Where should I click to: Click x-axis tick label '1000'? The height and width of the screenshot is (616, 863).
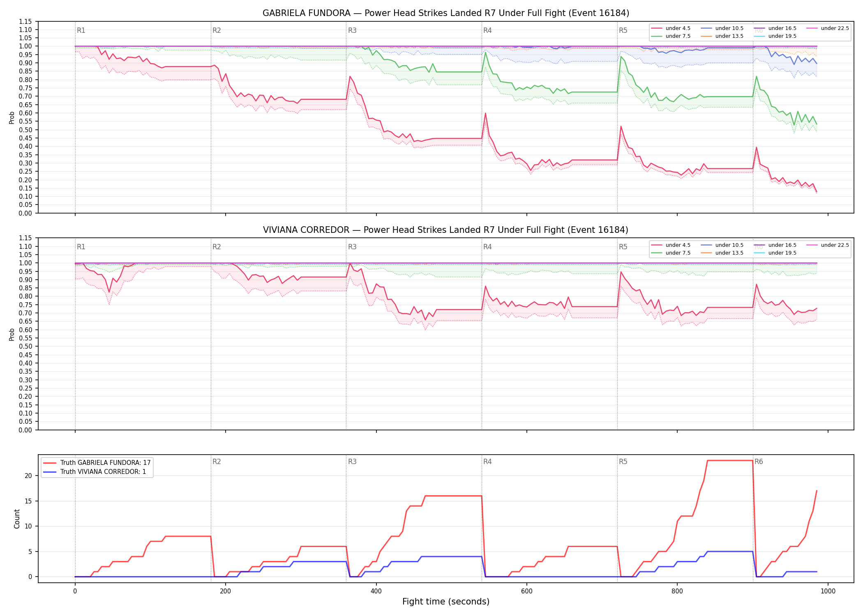[x=828, y=591]
